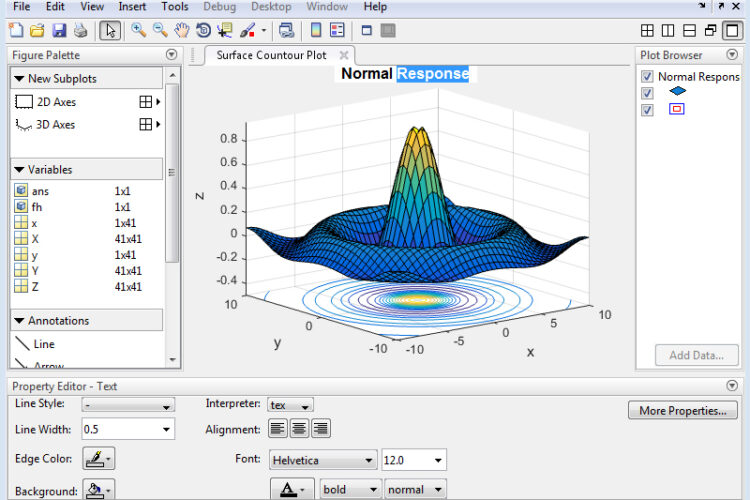750x500 pixels.
Task: Select the Data Cursor tool
Action: tap(225, 31)
